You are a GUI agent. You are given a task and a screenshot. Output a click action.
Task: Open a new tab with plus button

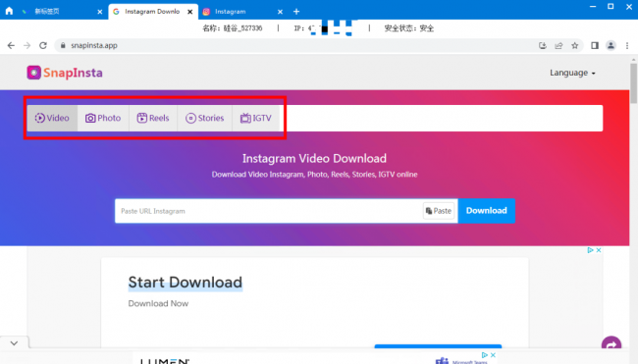click(296, 12)
